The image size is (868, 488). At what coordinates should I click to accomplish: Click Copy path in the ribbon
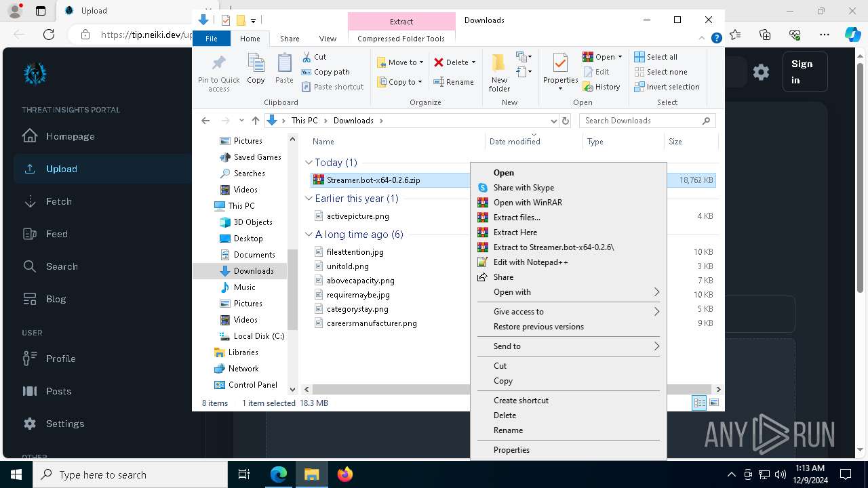pyautogui.click(x=325, y=72)
